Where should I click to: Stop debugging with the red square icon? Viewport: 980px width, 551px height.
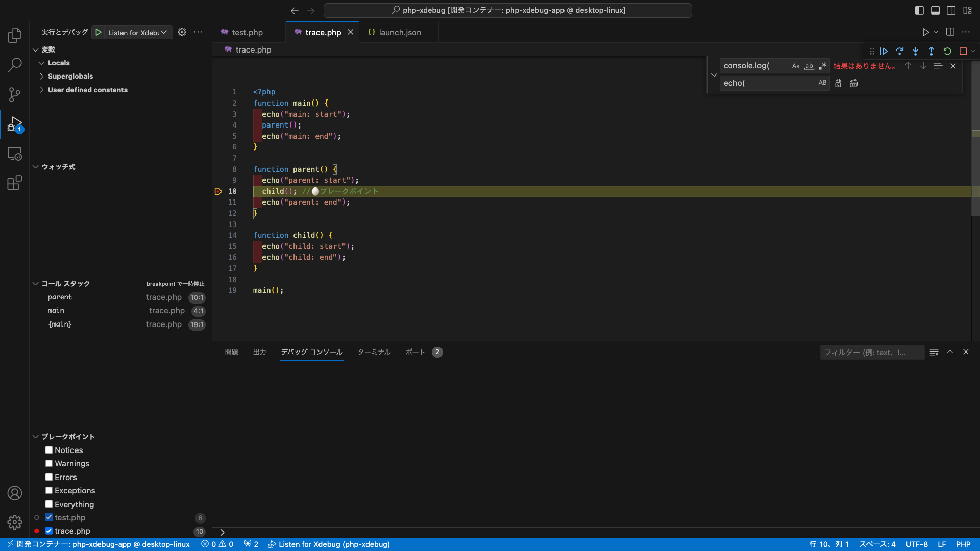963,51
